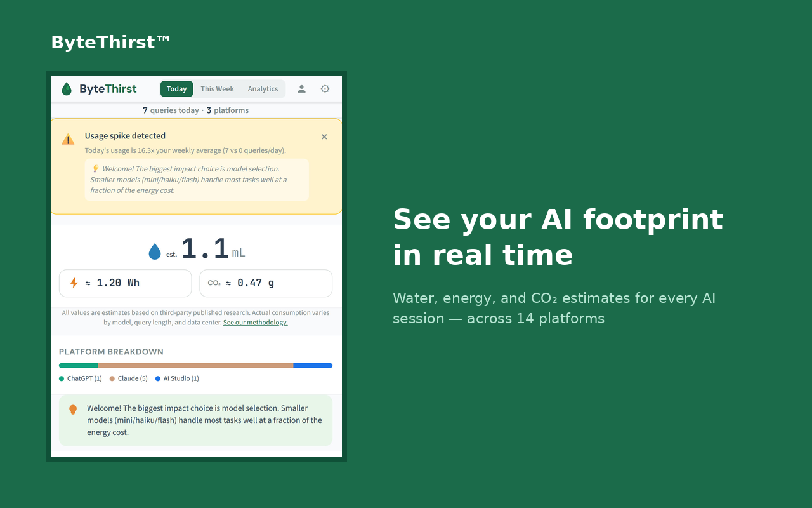Click the PLATFORM BREAKDOWN heading

111,352
